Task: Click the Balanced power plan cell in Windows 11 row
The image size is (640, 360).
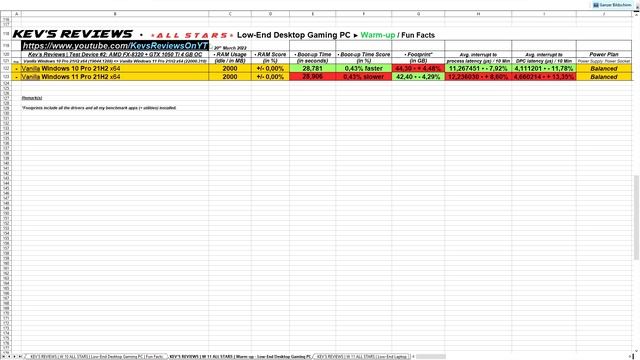Action: point(604,76)
